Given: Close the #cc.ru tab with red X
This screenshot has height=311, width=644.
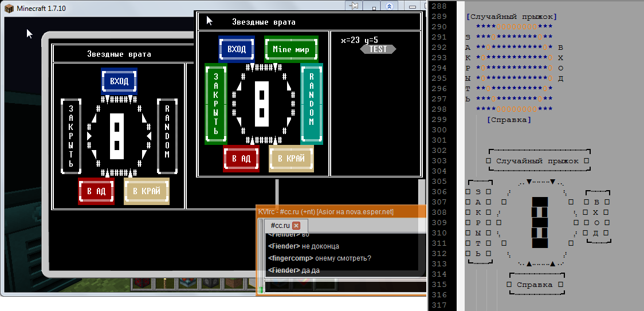Looking at the screenshot, I should [x=296, y=226].
